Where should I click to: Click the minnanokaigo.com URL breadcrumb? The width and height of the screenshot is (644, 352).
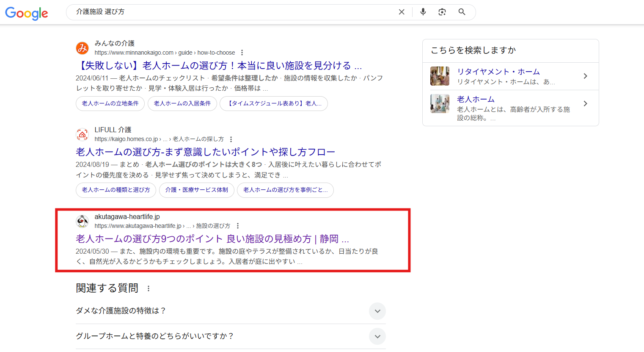[x=165, y=53]
